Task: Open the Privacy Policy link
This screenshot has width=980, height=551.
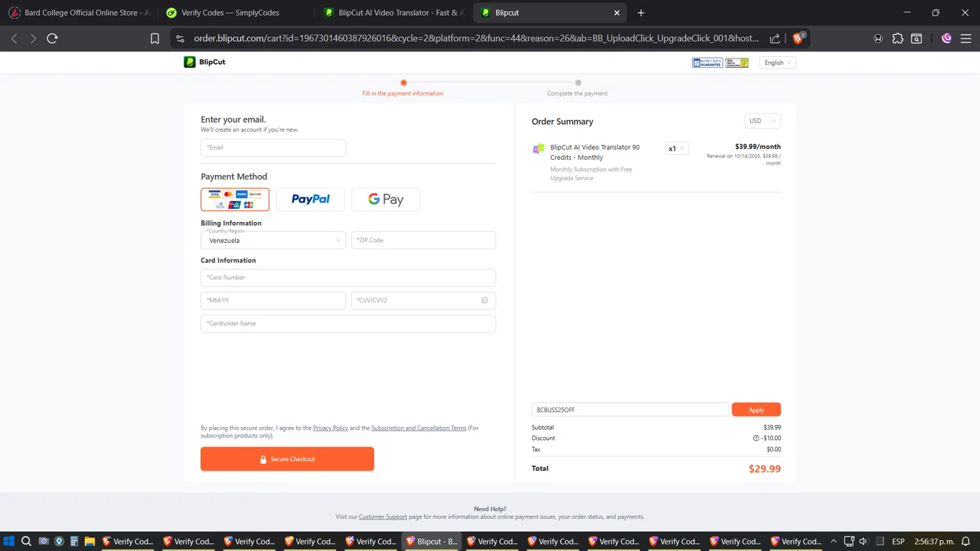Action: pos(331,428)
